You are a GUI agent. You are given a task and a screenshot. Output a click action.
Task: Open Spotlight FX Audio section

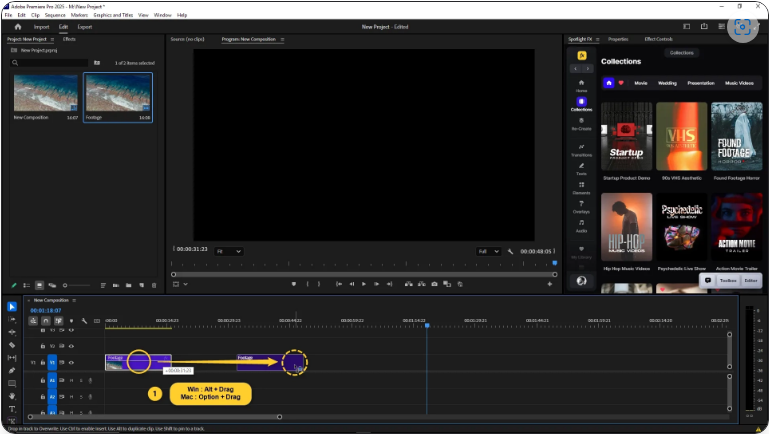[x=581, y=226]
